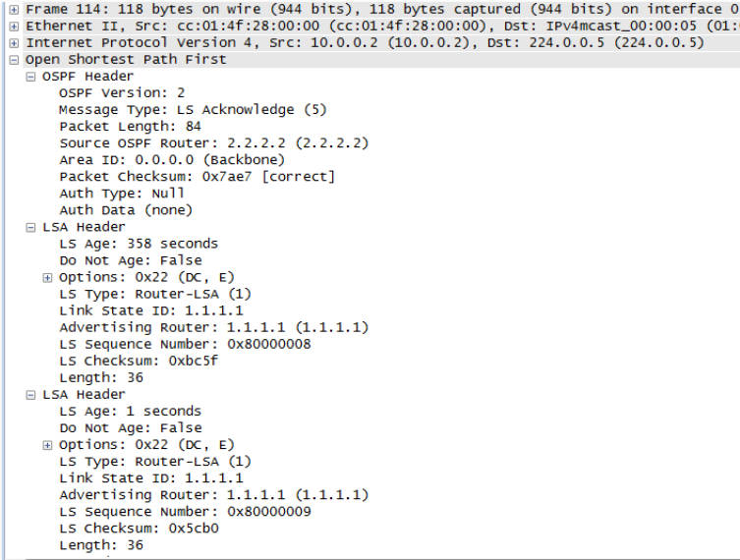The height and width of the screenshot is (560, 740).
Task: Collapse the second LSA Header subtree
Action: (x=30, y=395)
